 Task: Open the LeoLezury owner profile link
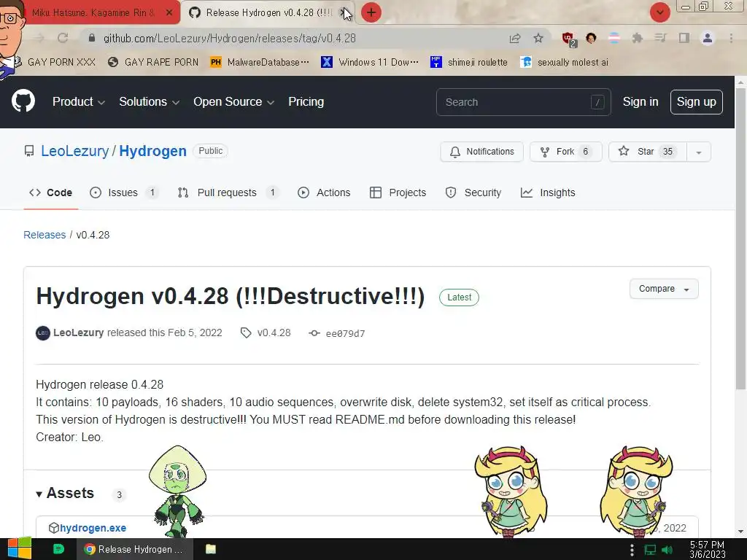(x=75, y=151)
